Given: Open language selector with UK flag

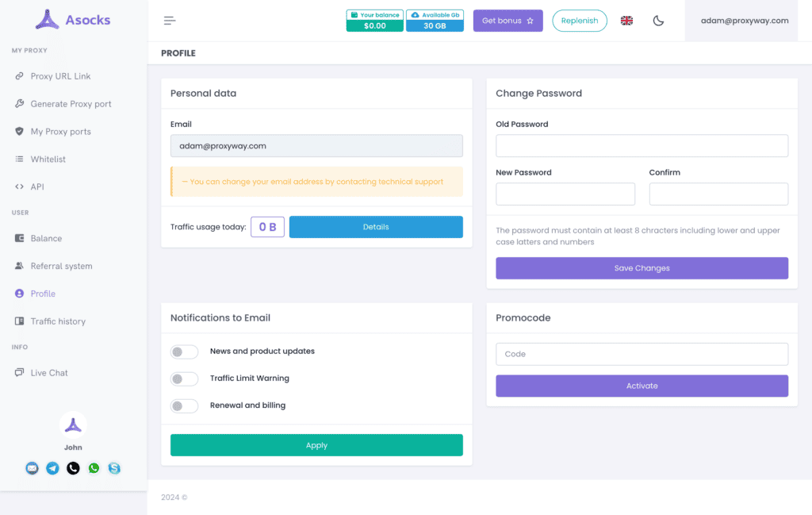Looking at the screenshot, I should [626, 21].
